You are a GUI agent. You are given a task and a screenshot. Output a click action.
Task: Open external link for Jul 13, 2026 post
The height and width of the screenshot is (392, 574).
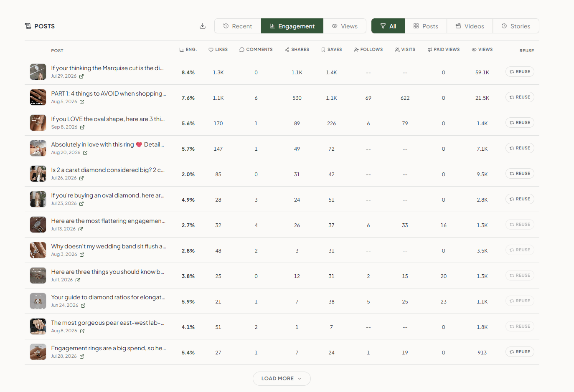(81, 229)
